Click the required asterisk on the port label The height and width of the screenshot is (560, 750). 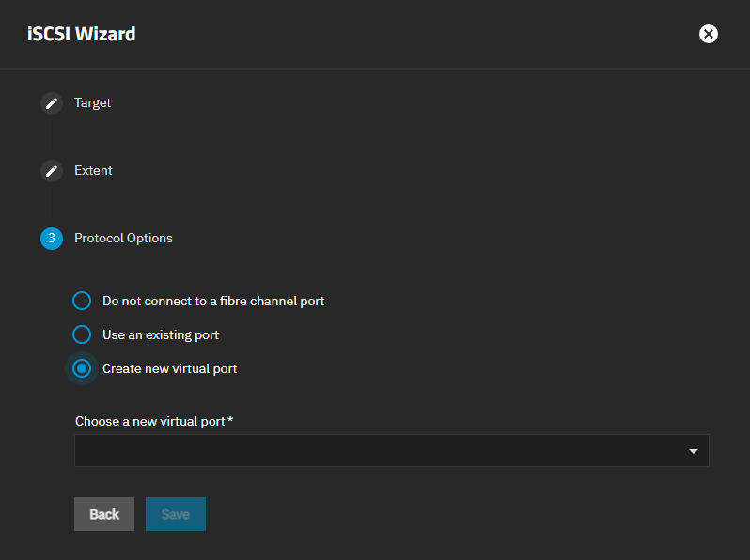[x=230, y=420]
